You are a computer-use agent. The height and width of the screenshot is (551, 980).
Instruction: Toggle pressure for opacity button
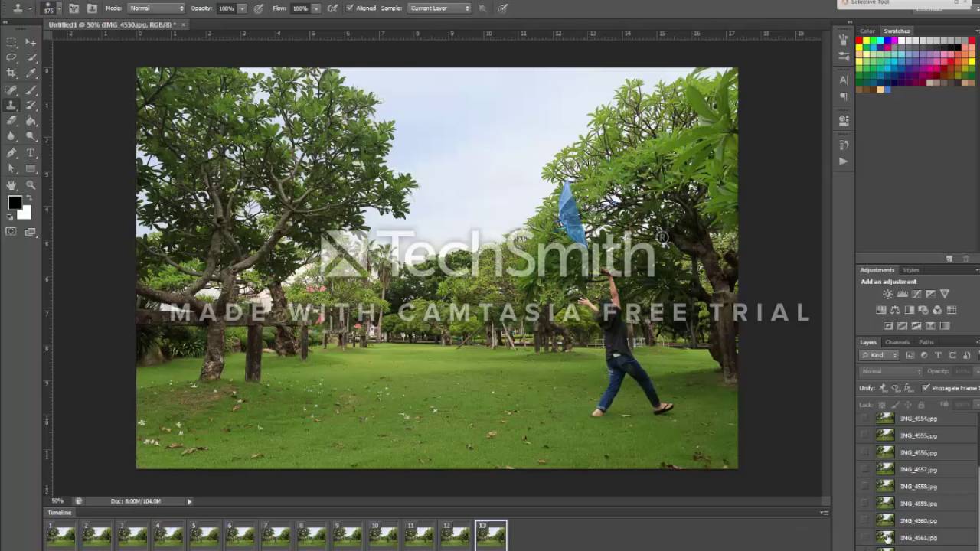(259, 8)
